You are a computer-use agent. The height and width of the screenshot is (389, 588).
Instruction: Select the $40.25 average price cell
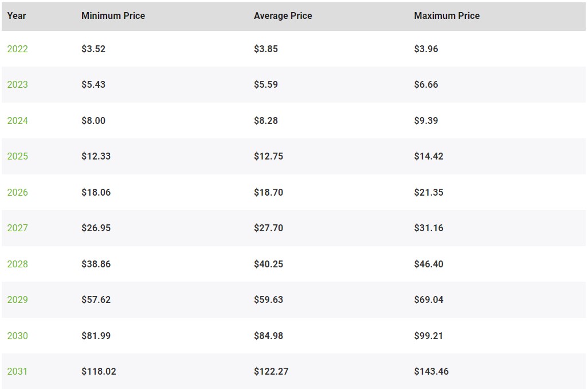(x=269, y=264)
